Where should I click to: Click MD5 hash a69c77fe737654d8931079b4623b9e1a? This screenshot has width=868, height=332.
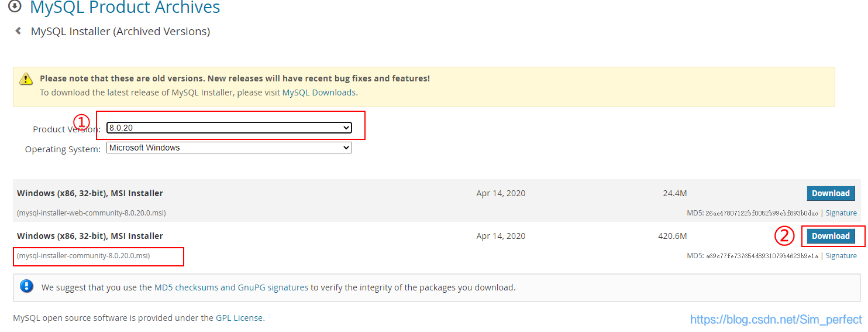pyautogui.click(x=762, y=256)
